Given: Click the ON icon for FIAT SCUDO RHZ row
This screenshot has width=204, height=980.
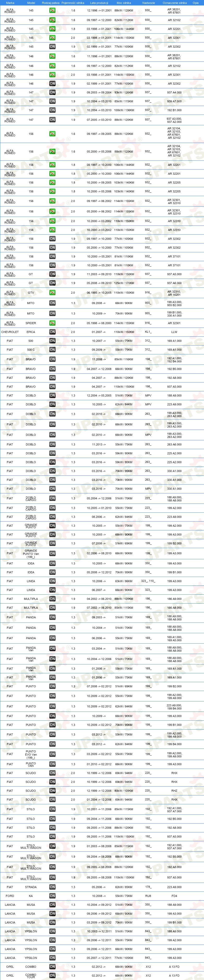Looking at the screenshot, I should 52,790.
